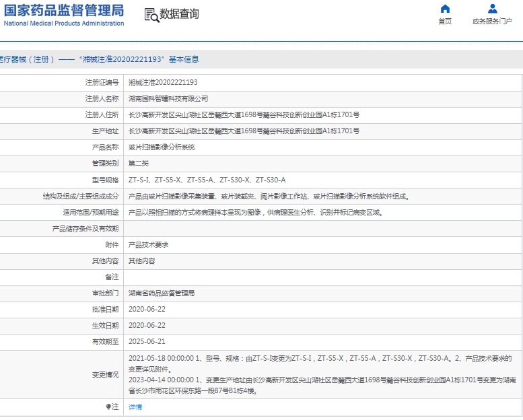Click the 结构及组成 description value

269,196
